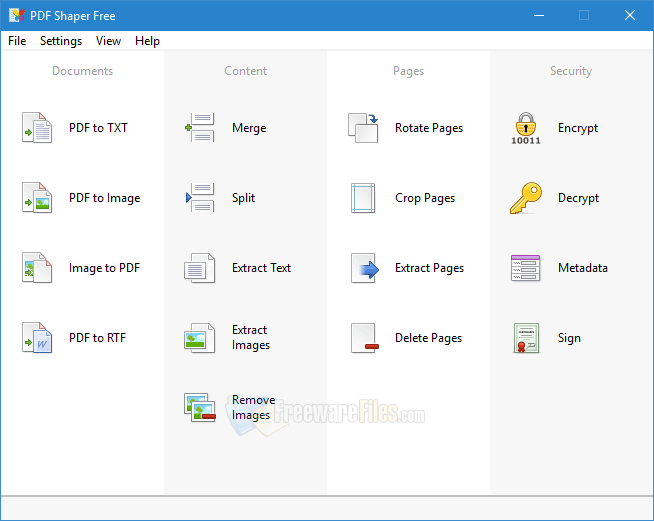Choose the PDF to Image label
654x521 pixels.
pyautogui.click(x=105, y=198)
